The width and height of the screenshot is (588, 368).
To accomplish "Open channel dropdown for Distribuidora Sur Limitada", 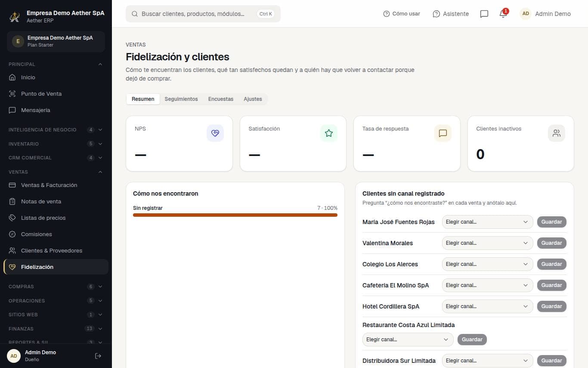I will 487,361.
